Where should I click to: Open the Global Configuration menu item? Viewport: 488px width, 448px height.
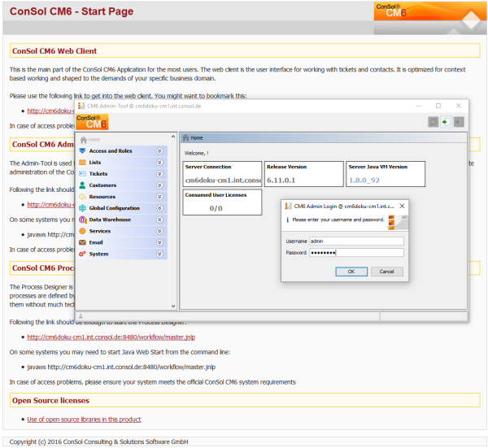(x=122, y=208)
